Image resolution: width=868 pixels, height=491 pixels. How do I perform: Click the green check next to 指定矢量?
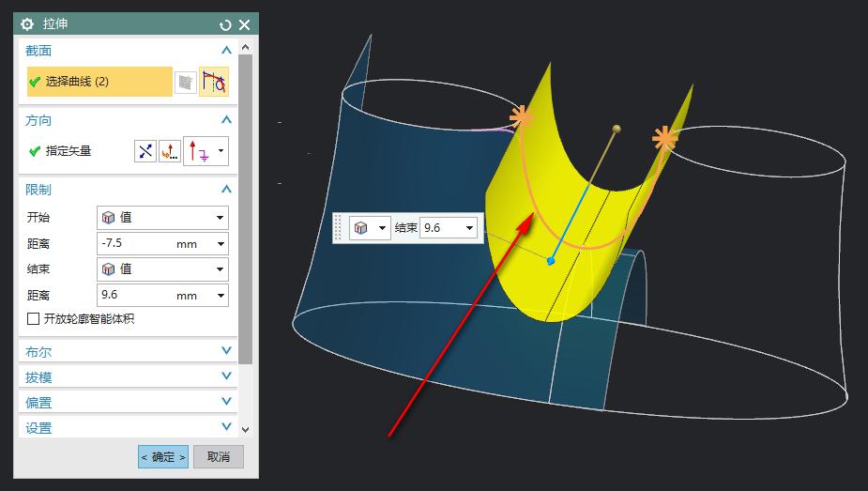click(35, 150)
